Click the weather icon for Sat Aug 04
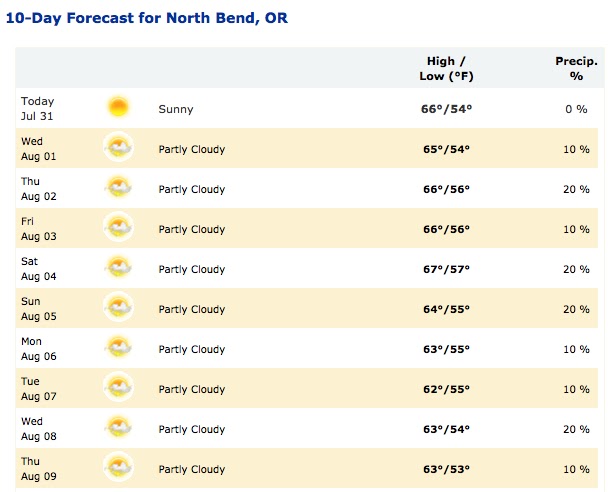Image resolution: width=608 pixels, height=492 pixels. (x=118, y=267)
